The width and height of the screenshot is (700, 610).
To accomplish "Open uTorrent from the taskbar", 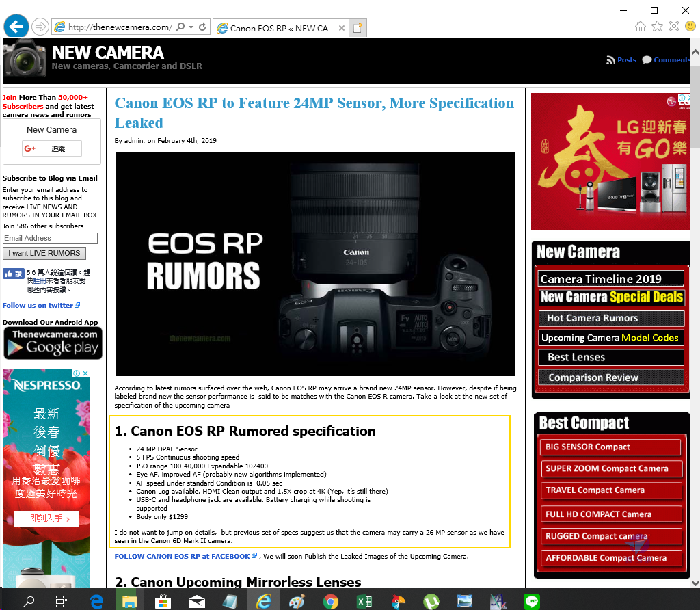I will [x=431, y=601].
